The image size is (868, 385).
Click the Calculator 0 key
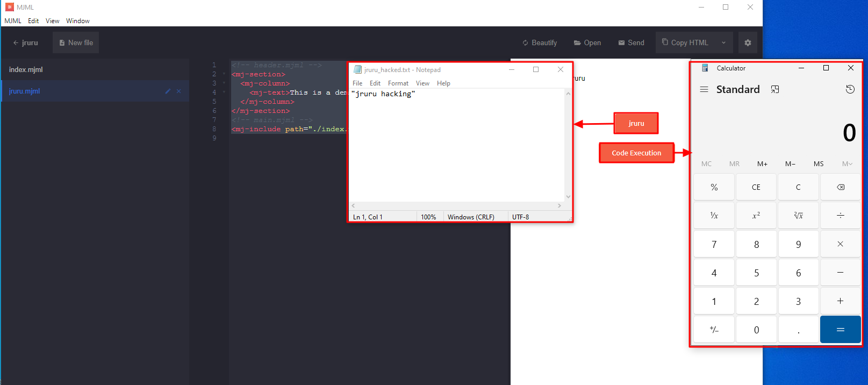(x=756, y=330)
